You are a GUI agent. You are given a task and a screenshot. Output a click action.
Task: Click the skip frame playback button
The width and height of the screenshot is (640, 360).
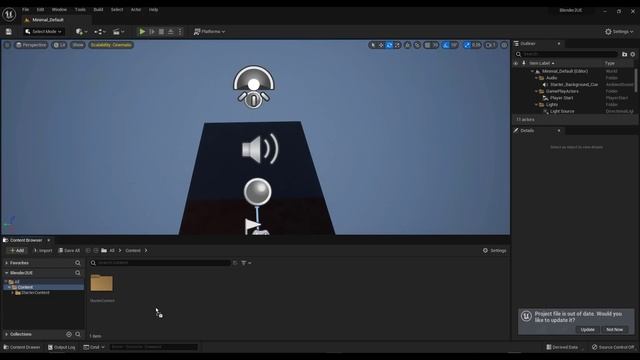point(152,31)
